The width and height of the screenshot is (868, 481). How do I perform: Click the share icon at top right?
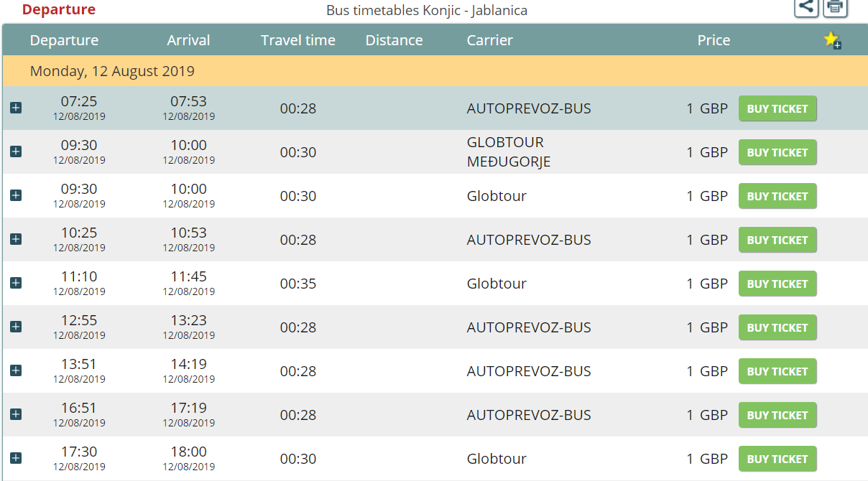pos(806,6)
